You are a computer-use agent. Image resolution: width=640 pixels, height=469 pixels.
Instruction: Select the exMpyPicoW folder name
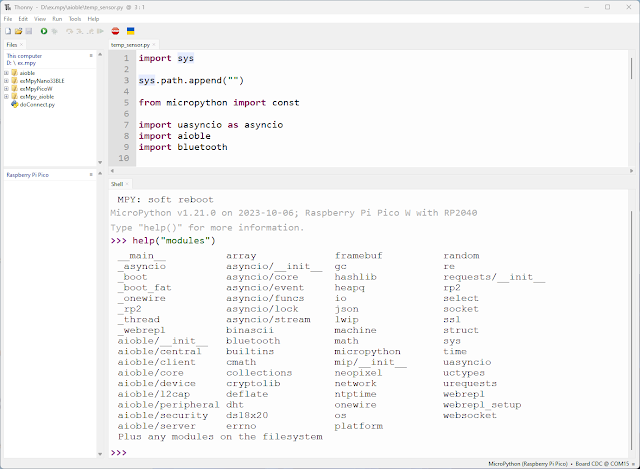point(36,89)
